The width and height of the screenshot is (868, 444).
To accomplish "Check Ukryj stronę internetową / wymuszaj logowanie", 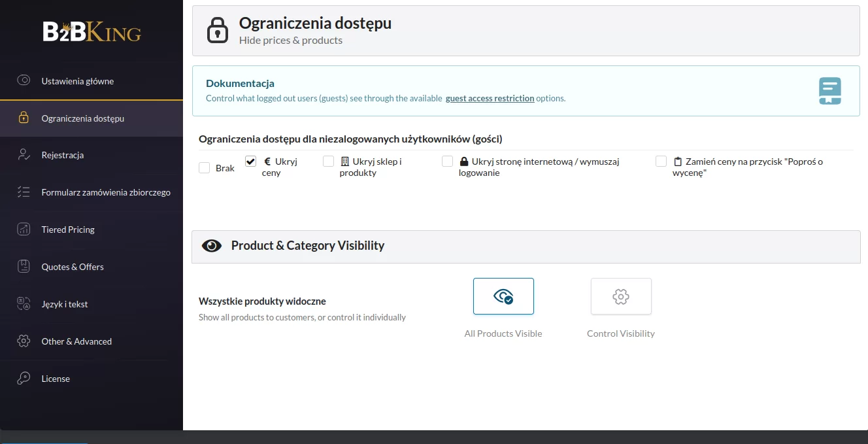I will pos(447,162).
